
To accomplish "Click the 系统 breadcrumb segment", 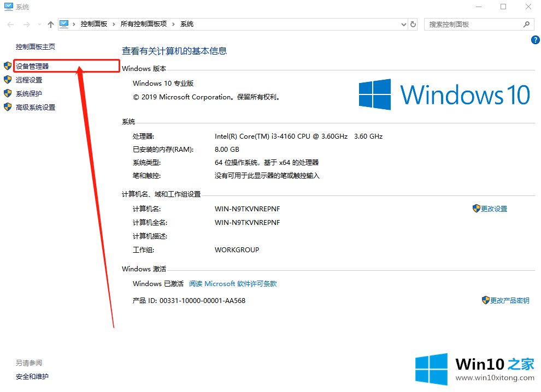I will click(187, 24).
